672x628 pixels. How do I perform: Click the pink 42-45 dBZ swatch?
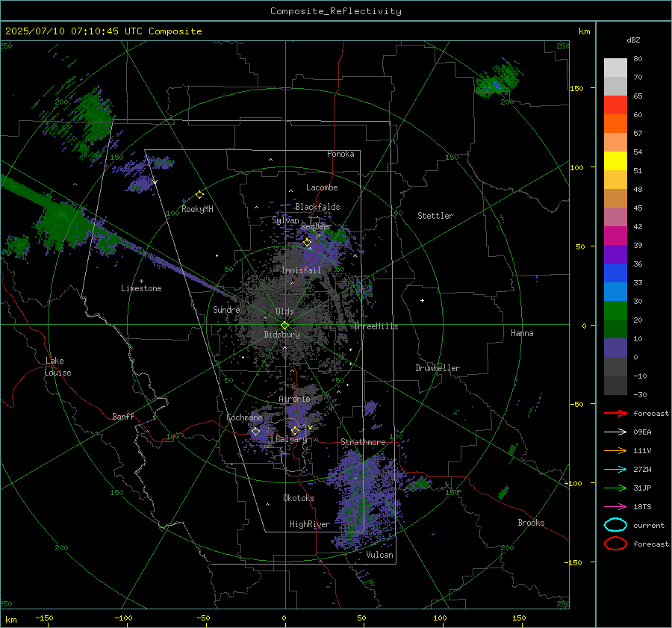click(x=615, y=217)
